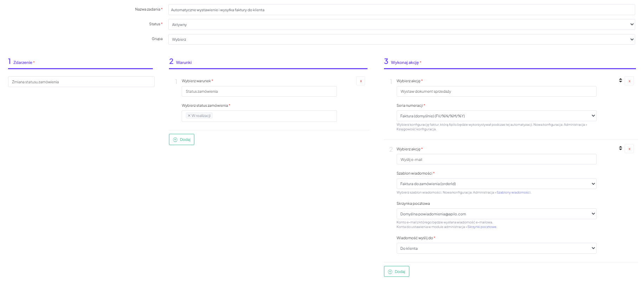Click reorder arrows for second action
This screenshot has height=287, width=644.
click(x=620, y=148)
